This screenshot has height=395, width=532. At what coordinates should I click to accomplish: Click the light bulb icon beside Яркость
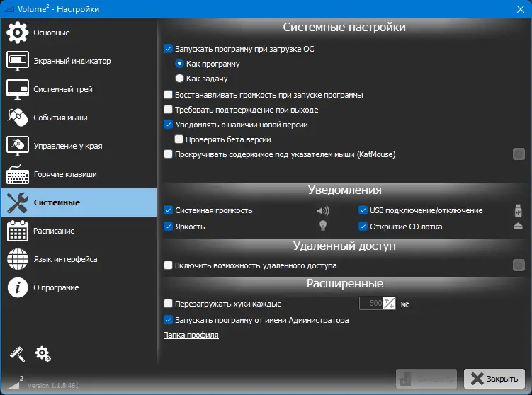click(322, 226)
